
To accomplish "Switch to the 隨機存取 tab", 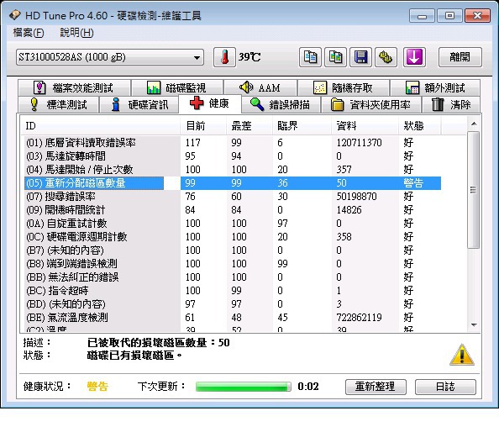I will click(x=343, y=87).
